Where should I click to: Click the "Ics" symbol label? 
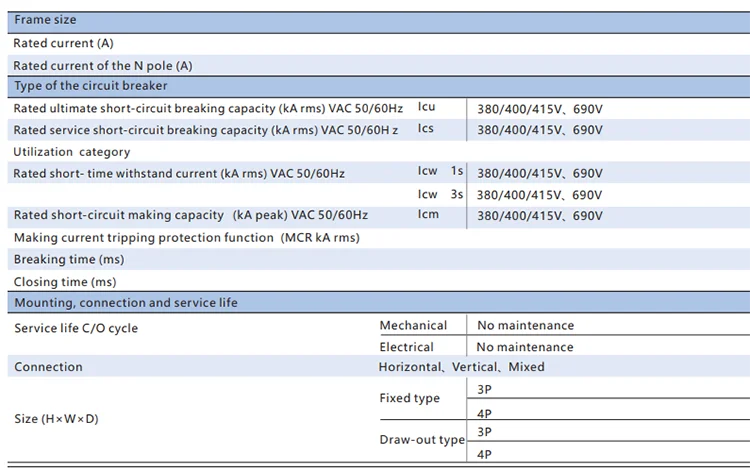tap(426, 129)
